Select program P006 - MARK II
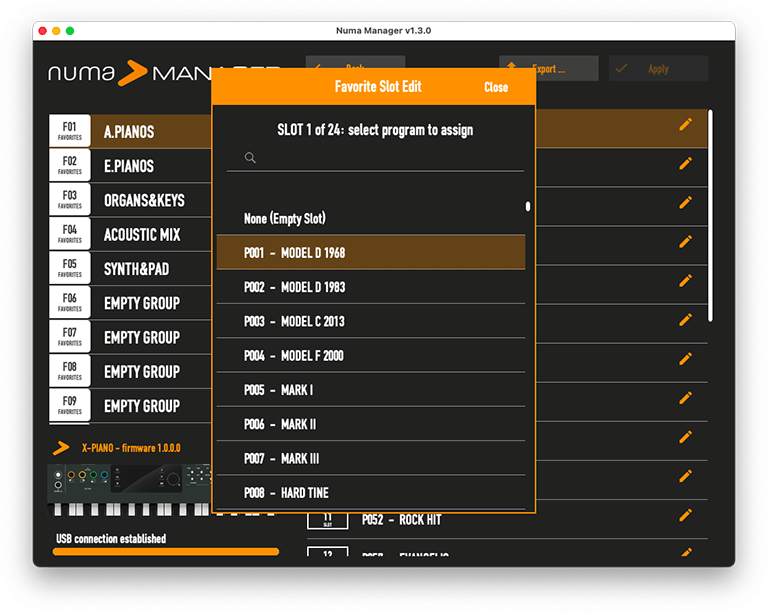 (371, 424)
